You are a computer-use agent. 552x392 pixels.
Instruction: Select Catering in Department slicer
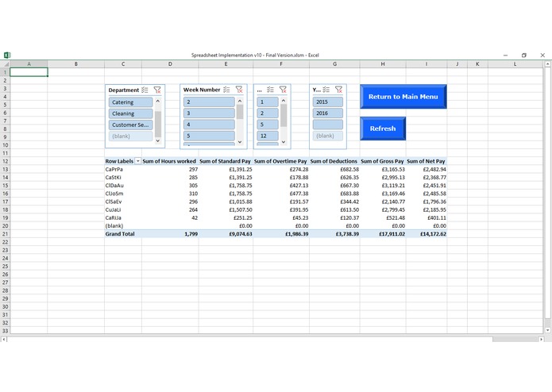click(x=130, y=102)
